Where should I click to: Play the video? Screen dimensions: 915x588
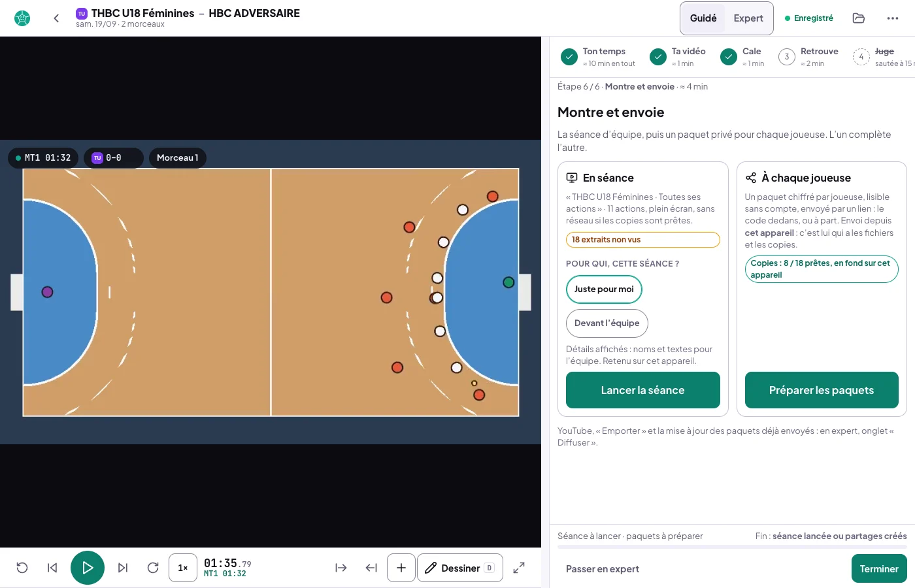pyautogui.click(x=88, y=568)
